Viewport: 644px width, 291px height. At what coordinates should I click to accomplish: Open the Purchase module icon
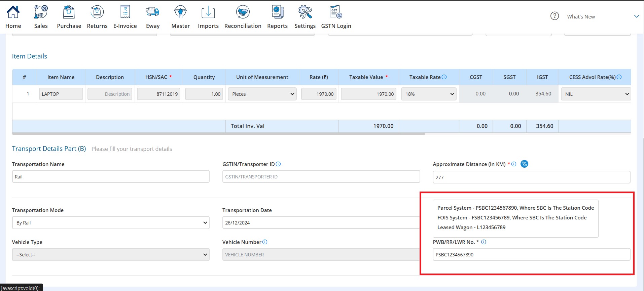point(69,12)
